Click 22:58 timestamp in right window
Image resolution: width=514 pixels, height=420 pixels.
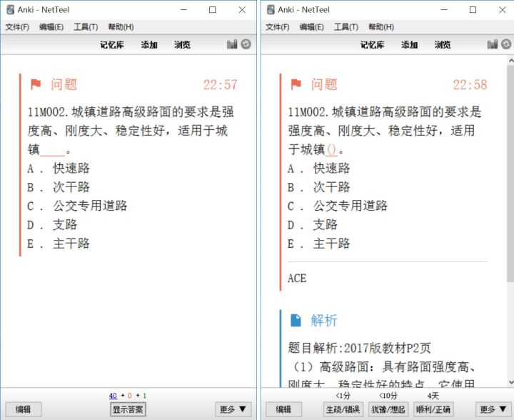click(x=470, y=84)
